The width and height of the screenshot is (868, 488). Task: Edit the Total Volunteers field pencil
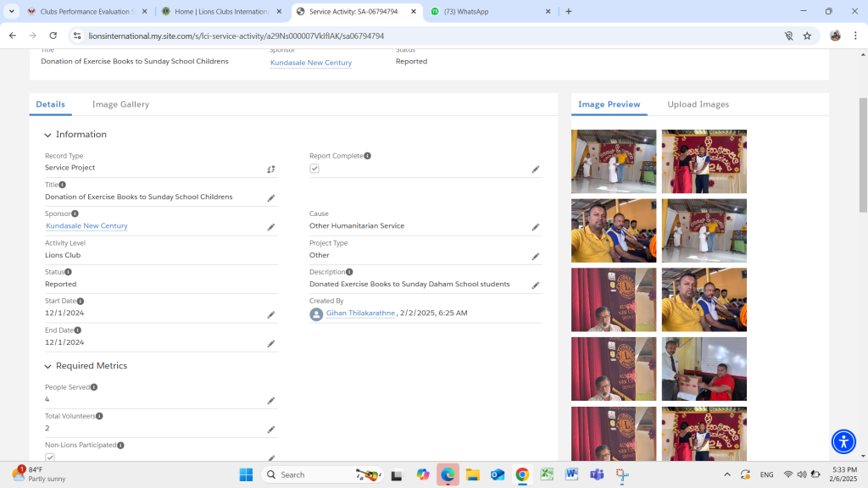pyautogui.click(x=271, y=430)
